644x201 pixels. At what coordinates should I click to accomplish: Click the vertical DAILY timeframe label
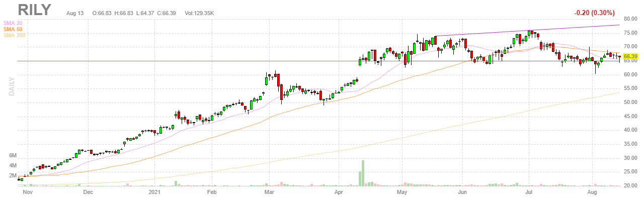pyautogui.click(x=11, y=85)
